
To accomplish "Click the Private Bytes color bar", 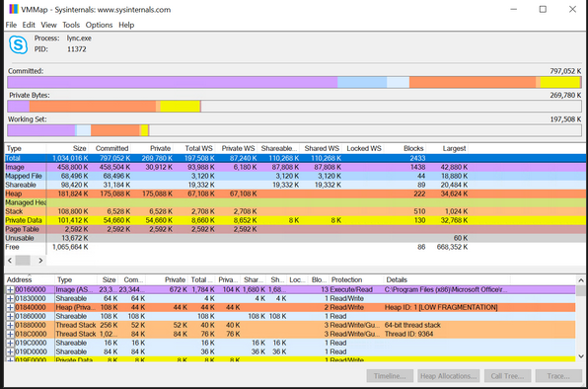I will click(294, 107).
